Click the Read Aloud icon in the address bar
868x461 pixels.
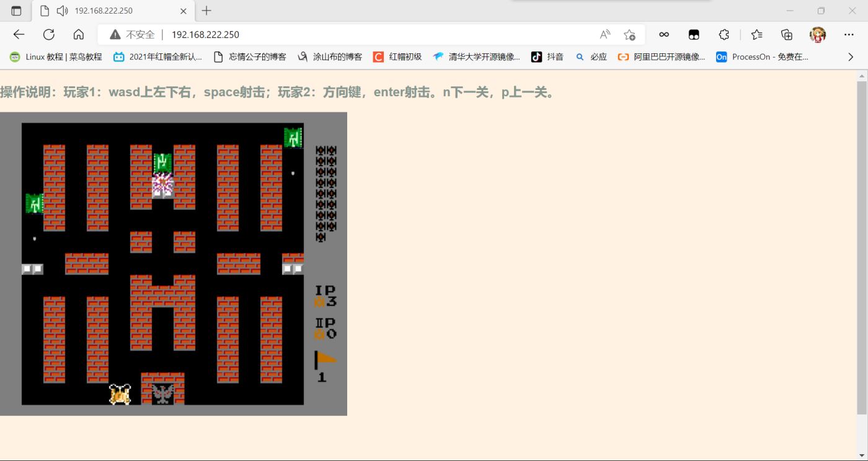(x=605, y=35)
